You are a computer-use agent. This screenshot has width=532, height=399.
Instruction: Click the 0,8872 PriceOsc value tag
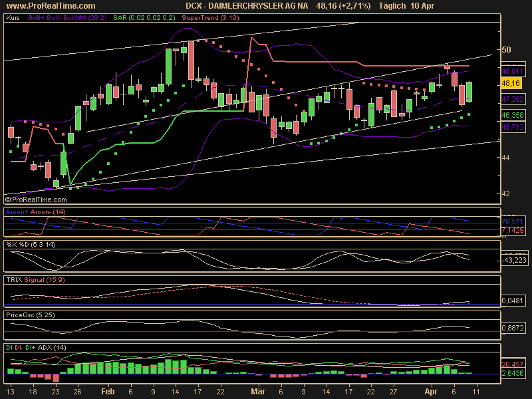click(x=512, y=328)
